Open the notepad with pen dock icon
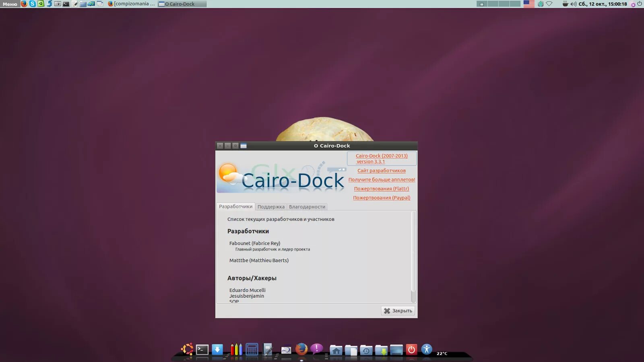644x362 pixels. click(268, 349)
